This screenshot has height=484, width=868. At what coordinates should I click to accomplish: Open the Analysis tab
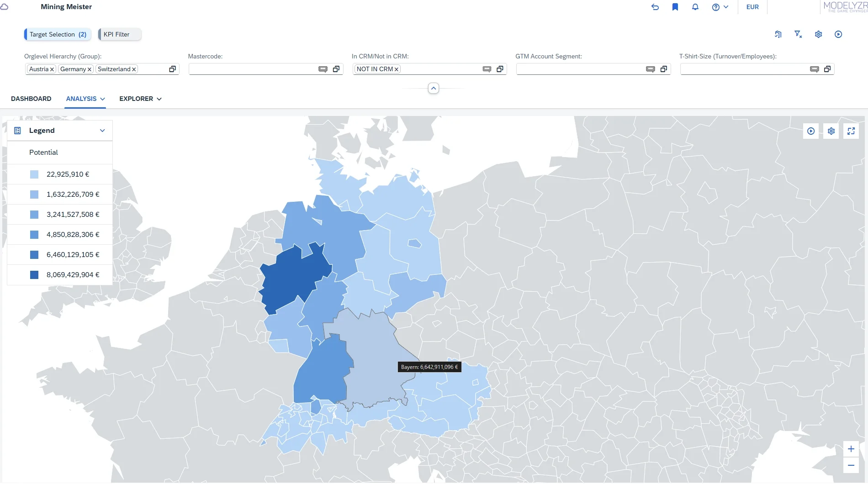click(x=81, y=99)
